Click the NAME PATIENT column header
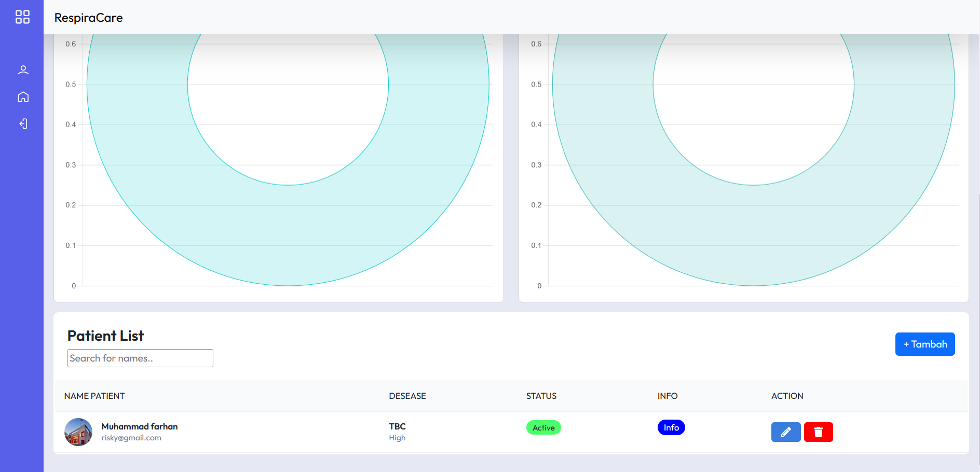980x472 pixels. tap(94, 396)
